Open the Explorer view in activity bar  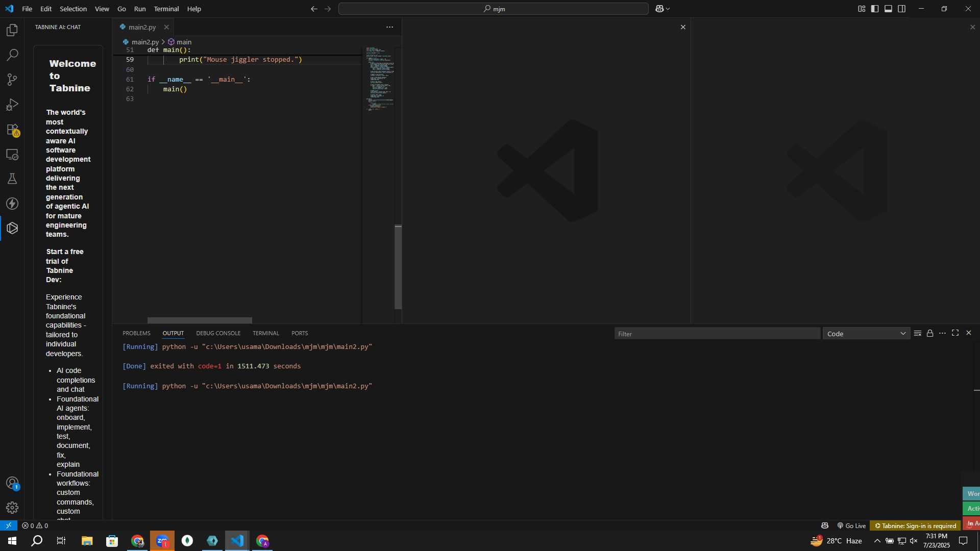[12, 30]
